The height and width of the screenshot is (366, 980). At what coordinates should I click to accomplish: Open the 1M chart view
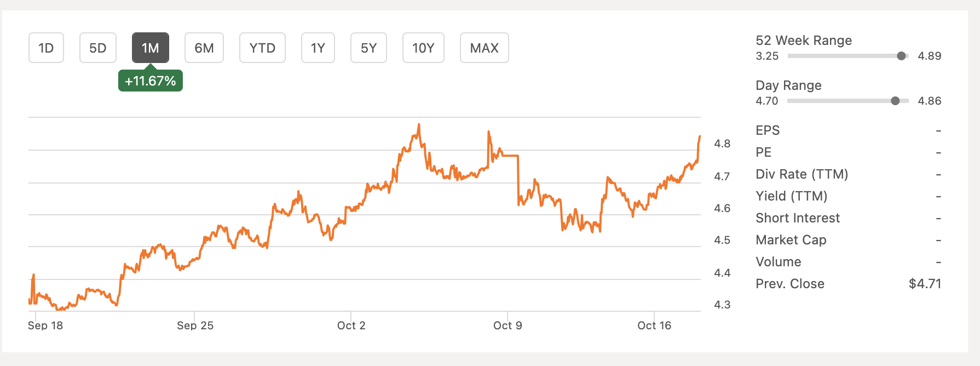click(x=149, y=48)
